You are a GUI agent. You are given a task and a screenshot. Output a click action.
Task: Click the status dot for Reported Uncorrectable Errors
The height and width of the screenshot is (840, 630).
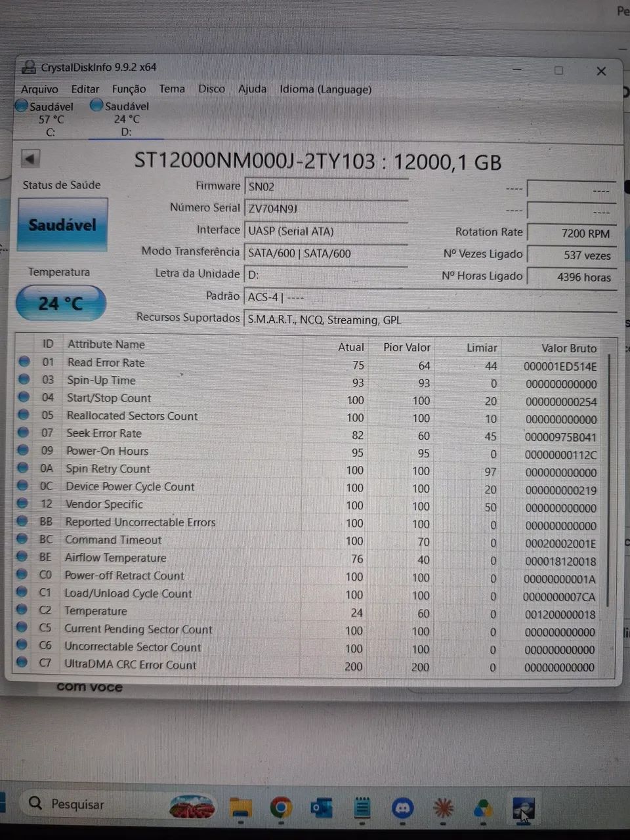pyautogui.click(x=22, y=520)
